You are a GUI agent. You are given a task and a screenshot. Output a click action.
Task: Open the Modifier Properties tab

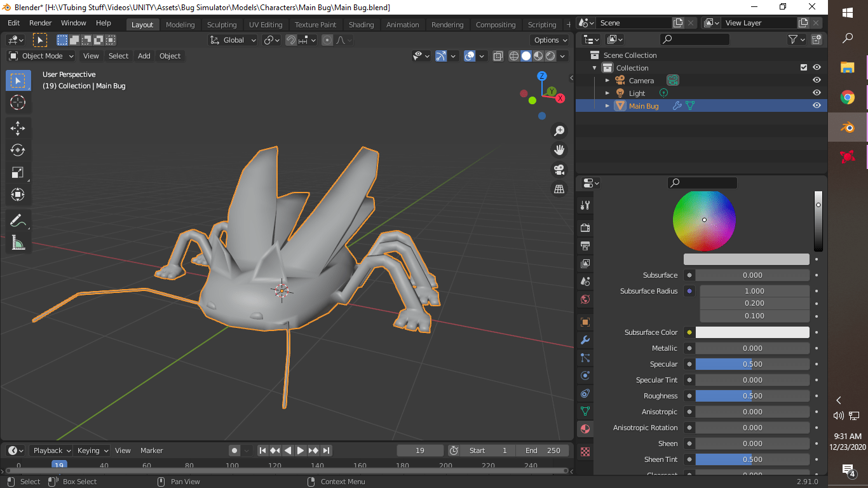(585, 341)
